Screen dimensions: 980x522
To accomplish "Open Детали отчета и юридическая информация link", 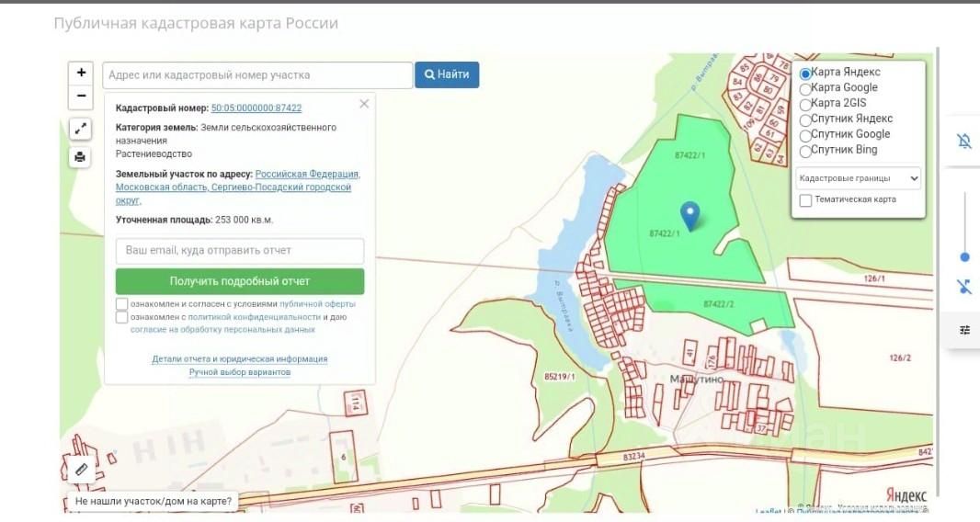I will click(239, 358).
